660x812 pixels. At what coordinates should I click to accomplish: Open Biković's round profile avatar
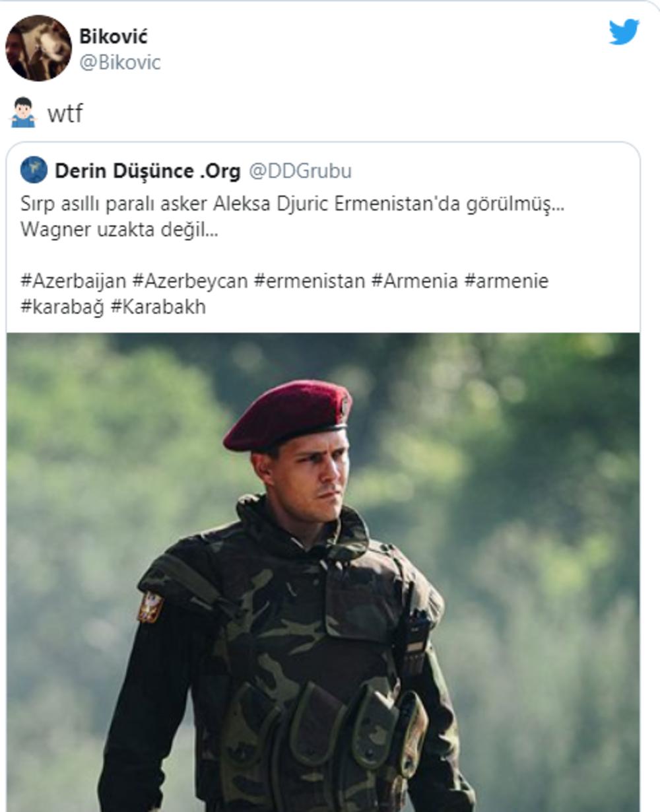click(38, 48)
